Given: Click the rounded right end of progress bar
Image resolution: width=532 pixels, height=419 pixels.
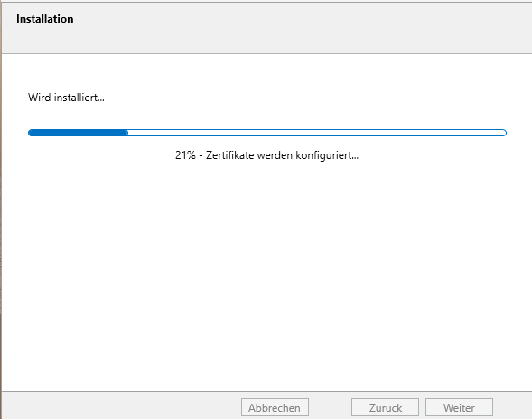Looking at the screenshot, I should [x=504, y=133].
